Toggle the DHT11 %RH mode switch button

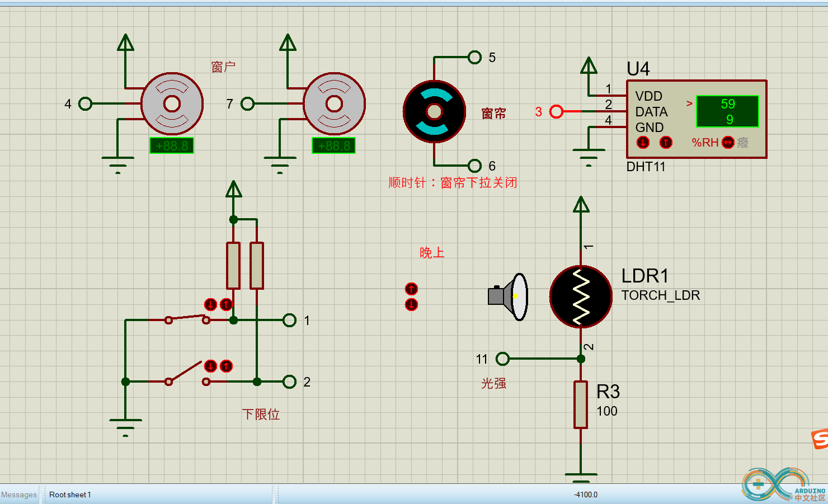[728, 143]
